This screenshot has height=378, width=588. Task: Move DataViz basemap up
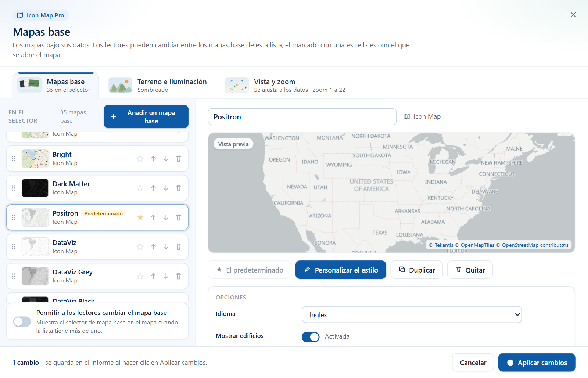(x=153, y=247)
